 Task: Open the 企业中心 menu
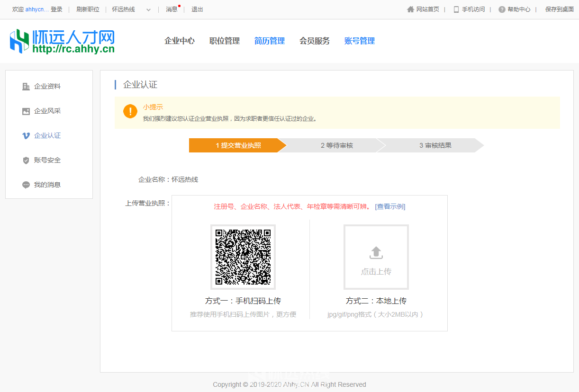coord(180,41)
